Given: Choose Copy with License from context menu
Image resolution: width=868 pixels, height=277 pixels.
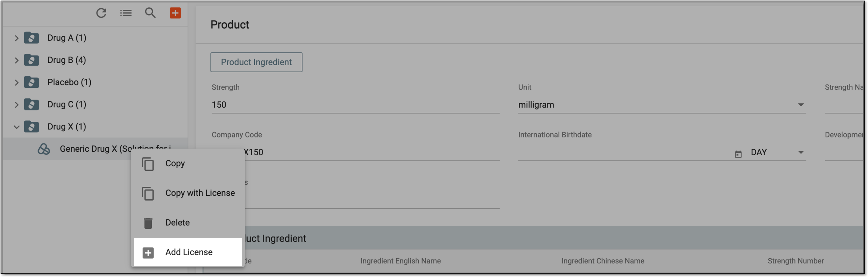Looking at the screenshot, I should (x=188, y=193).
